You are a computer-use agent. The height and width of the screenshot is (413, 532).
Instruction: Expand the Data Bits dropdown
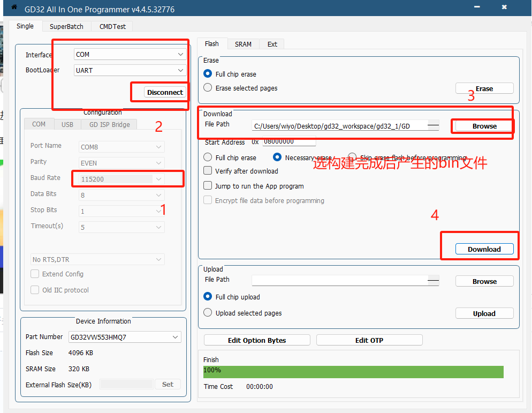[121, 196]
